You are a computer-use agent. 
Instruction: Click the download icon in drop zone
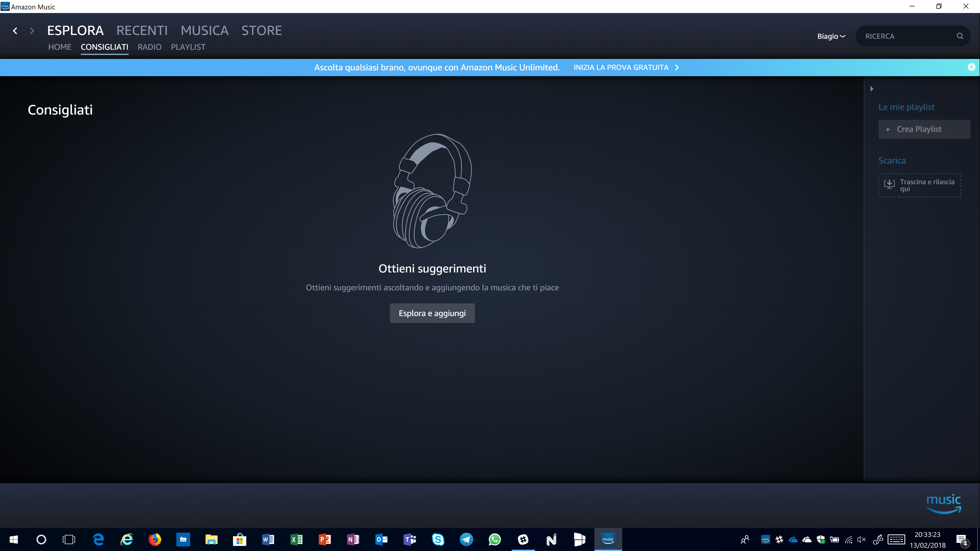click(889, 184)
